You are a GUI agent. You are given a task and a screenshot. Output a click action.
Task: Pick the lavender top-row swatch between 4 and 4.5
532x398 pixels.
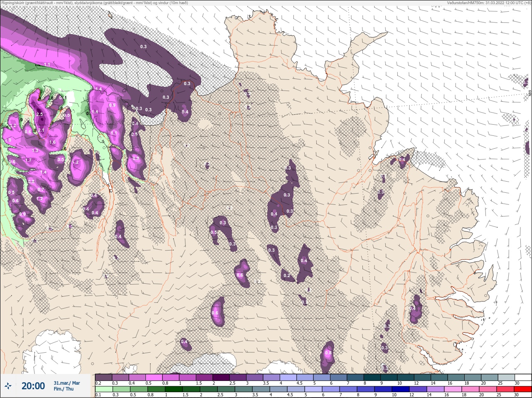pyautogui.click(x=289, y=377)
